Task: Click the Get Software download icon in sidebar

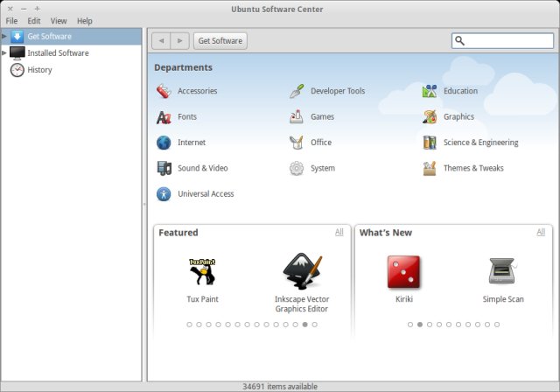Action: pyautogui.click(x=17, y=37)
